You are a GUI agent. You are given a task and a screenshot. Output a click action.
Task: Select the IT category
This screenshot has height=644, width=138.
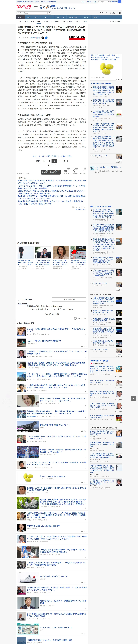tap(64, 21)
